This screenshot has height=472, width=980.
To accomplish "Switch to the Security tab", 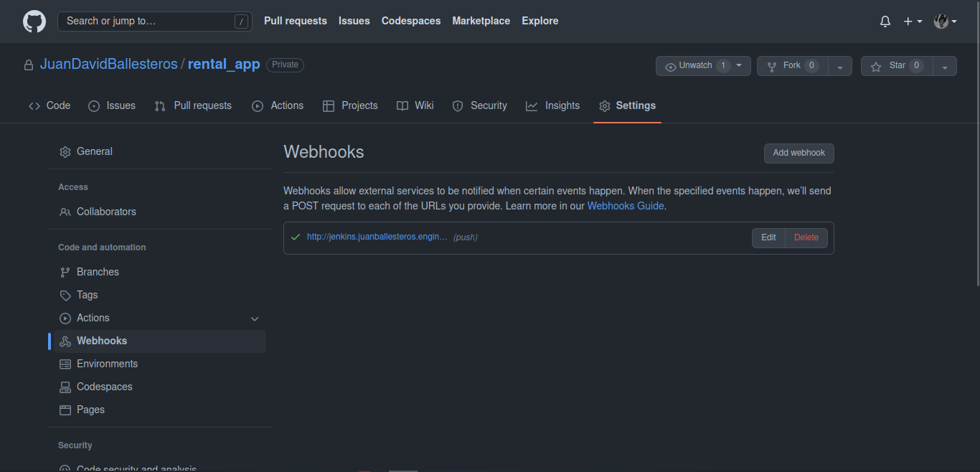I will coord(480,105).
